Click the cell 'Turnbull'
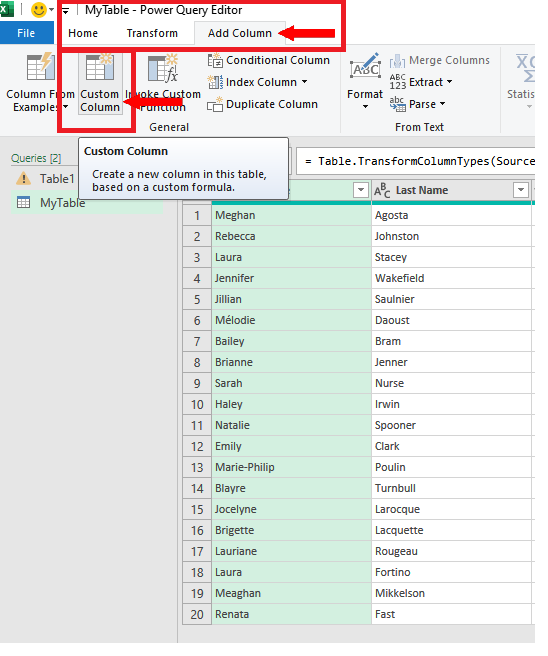 click(x=452, y=488)
